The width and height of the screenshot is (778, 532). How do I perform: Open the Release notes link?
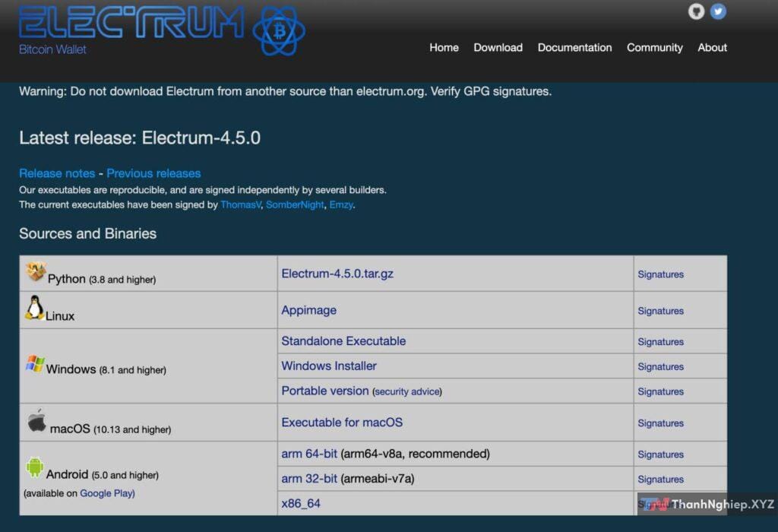[57, 173]
